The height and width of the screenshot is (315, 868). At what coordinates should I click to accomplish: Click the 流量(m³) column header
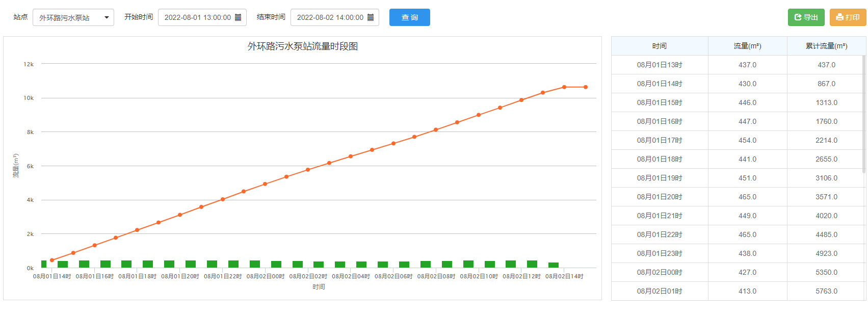click(x=747, y=46)
